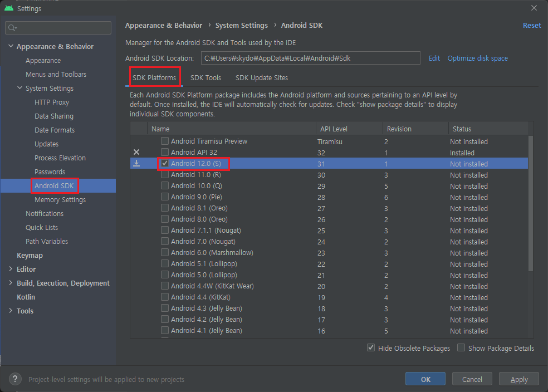Check Android 10.0 (Q) checkbox
Viewport: 548px width, 392px height.
(165, 185)
